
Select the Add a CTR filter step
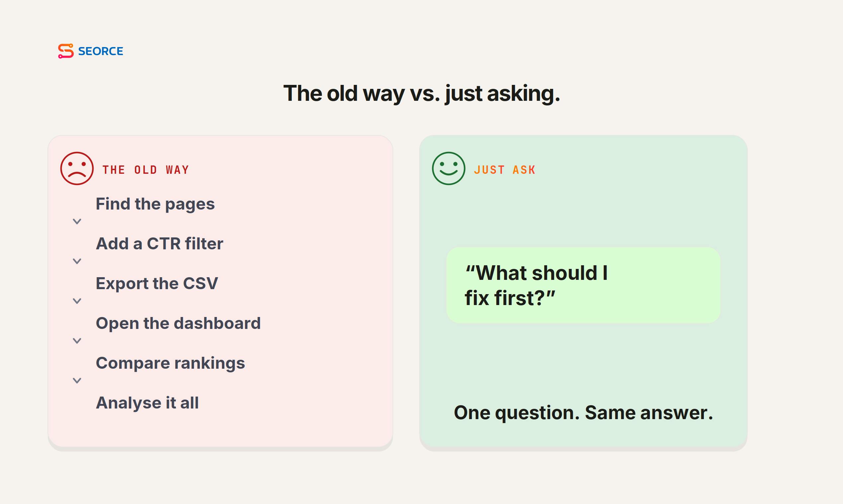coord(159,243)
